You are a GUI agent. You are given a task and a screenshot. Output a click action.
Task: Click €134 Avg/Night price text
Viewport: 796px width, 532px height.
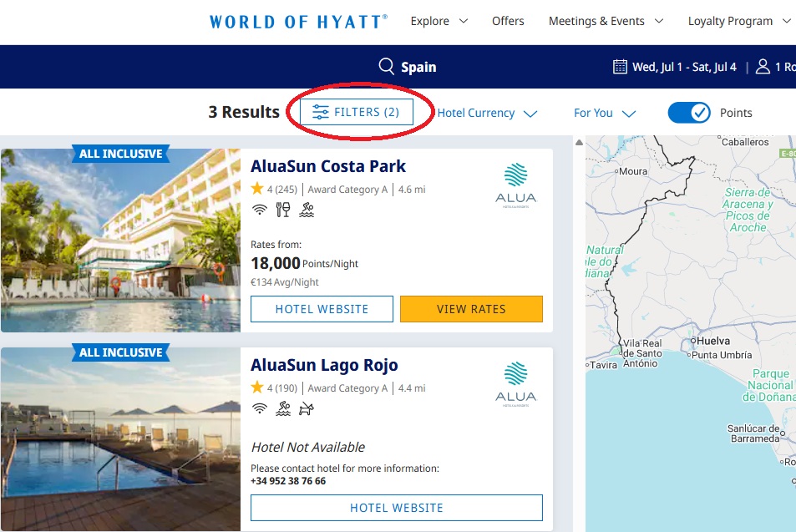tap(284, 281)
